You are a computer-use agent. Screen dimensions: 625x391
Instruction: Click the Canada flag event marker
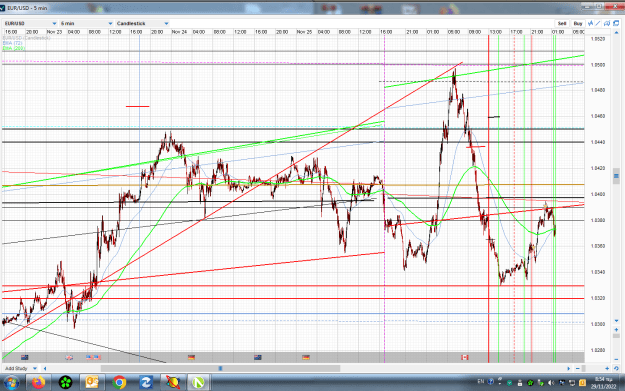465,357
